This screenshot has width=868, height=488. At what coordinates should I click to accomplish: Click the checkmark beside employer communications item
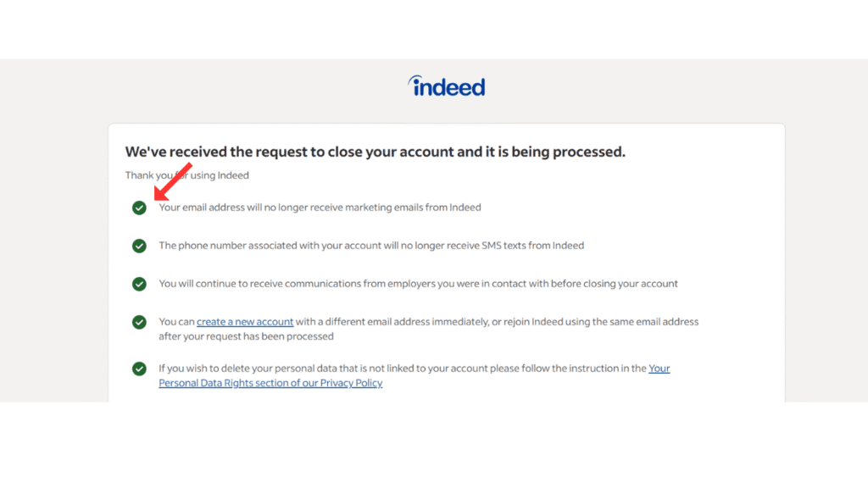pyautogui.click(x=139, y=284)
